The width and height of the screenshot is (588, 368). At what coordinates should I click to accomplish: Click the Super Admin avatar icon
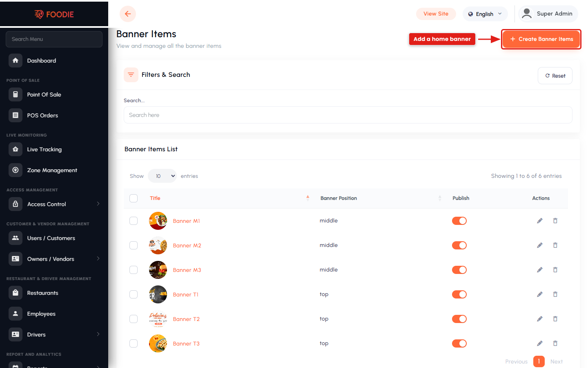click(x=527, y=13)
